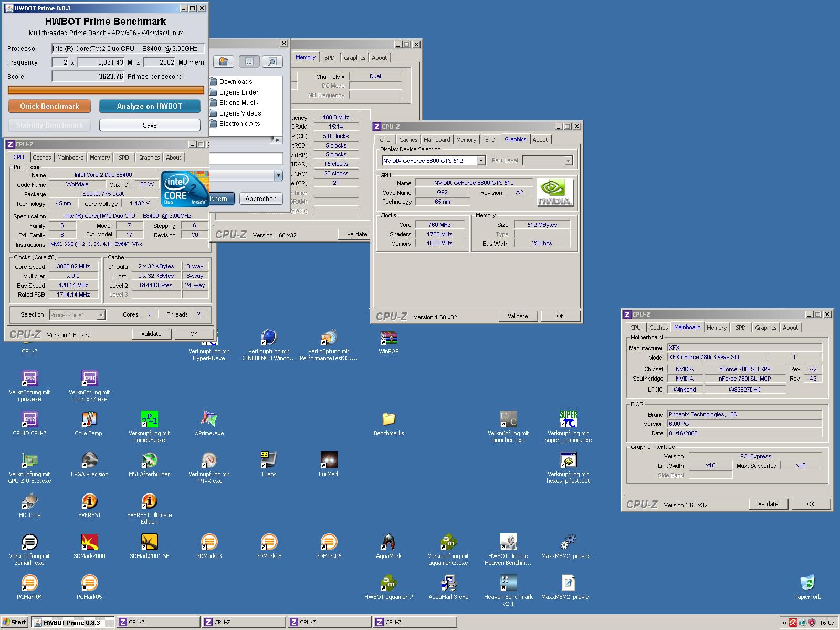The height and width of the screenshot is (630, 840).
Task: Click Validate in the CPU tab window
Action: (x=151, y=334)
